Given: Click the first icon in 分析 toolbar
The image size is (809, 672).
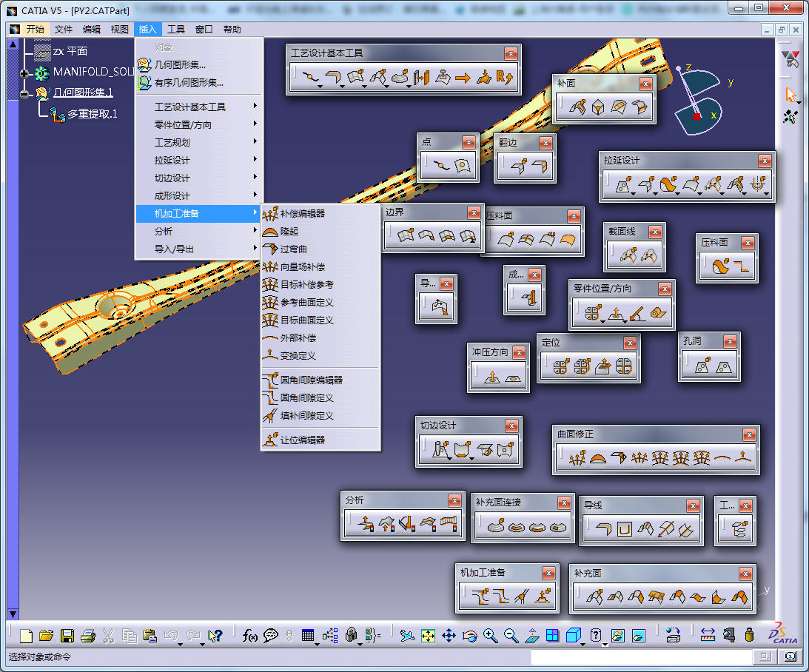Looking at the screenshot, I should coord(366,523).
